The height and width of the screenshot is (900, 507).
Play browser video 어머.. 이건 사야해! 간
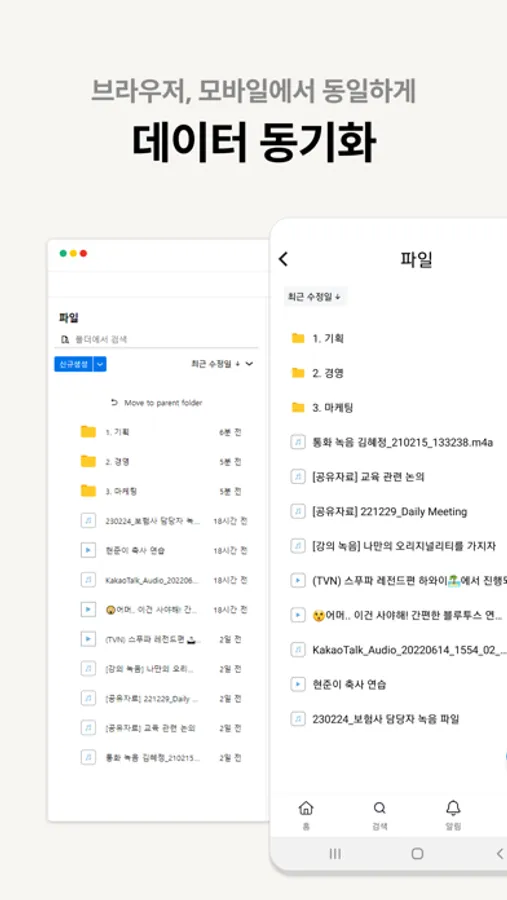(162, 610)
